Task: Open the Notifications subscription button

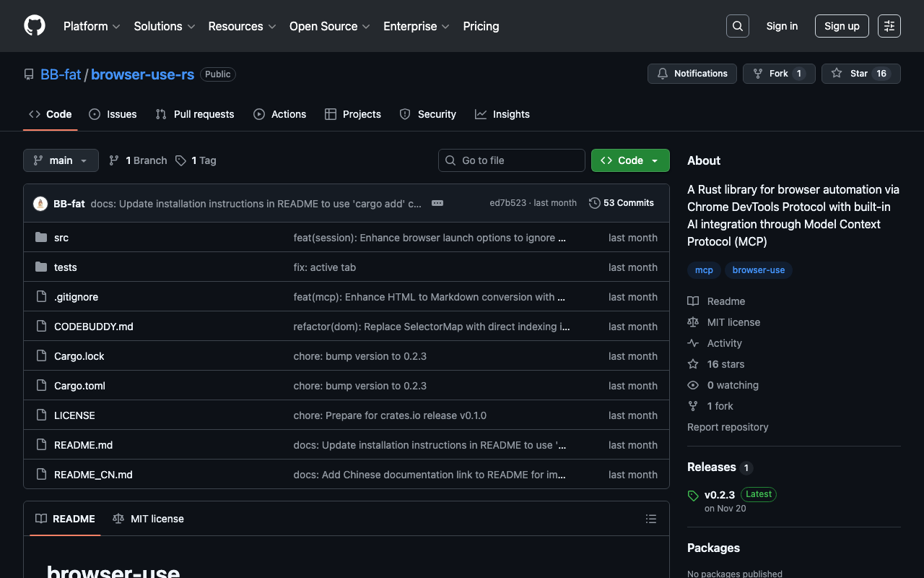Action: click(692, 74)
